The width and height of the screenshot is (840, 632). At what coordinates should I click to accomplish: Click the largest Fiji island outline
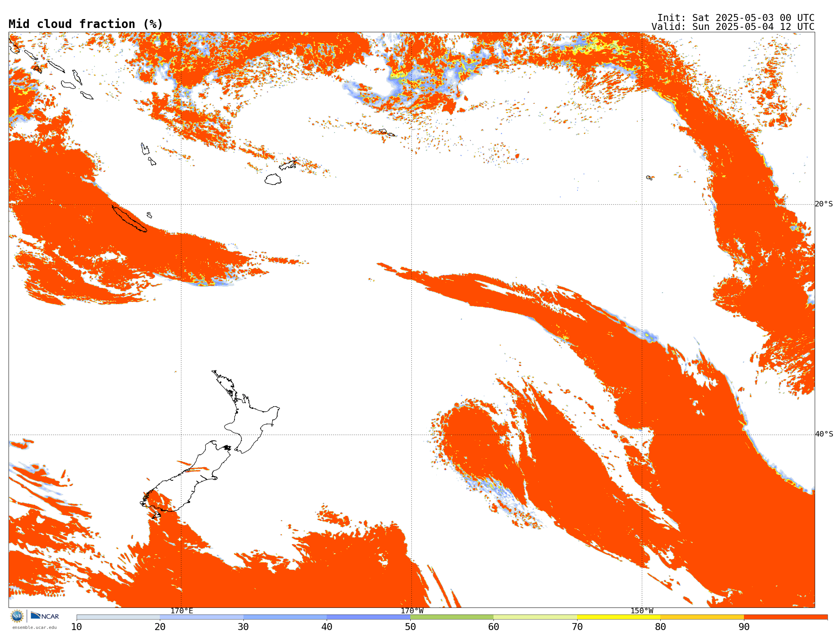273,179
